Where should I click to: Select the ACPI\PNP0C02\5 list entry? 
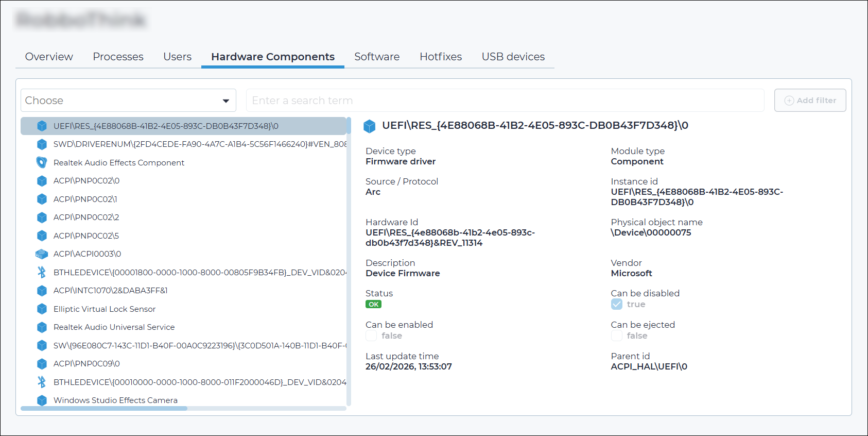tap(183, 236)
